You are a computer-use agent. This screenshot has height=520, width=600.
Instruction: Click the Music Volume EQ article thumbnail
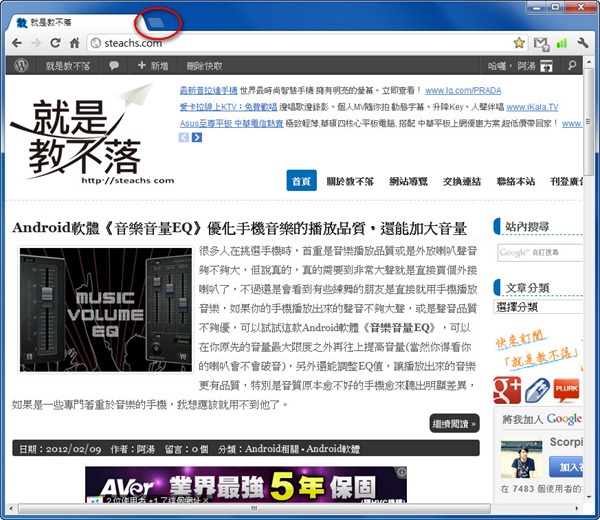[106, 310]
